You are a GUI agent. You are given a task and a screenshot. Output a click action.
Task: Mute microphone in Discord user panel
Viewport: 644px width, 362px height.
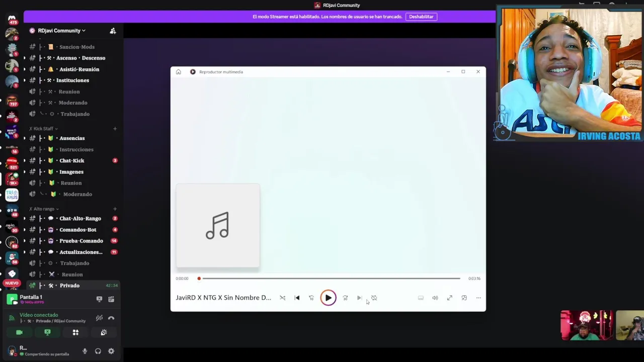click(85, 351)
